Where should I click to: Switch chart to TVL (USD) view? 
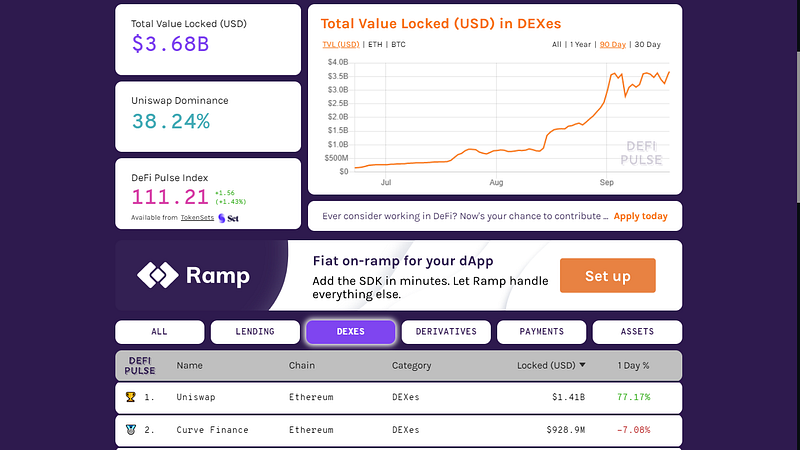341,44
